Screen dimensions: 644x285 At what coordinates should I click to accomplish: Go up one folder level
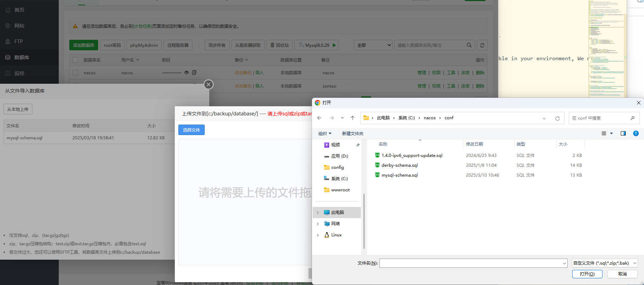coord(352,118)
